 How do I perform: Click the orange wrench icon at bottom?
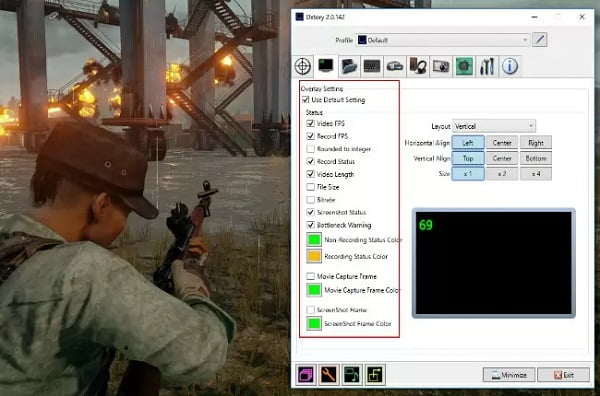[329, 375]
